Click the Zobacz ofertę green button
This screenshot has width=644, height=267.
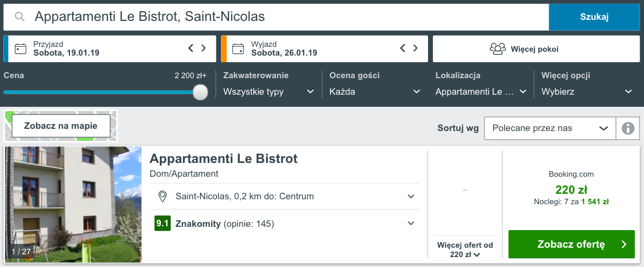tap(571, 244)
